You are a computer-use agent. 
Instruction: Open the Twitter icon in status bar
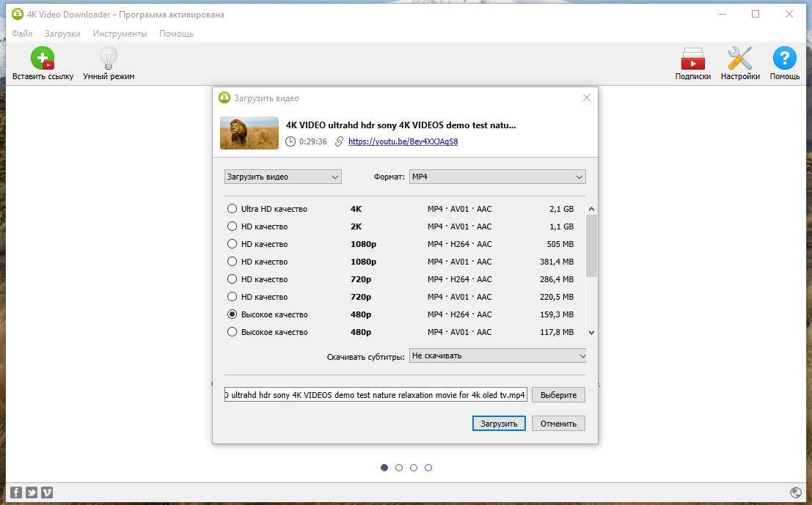point(32,492)
